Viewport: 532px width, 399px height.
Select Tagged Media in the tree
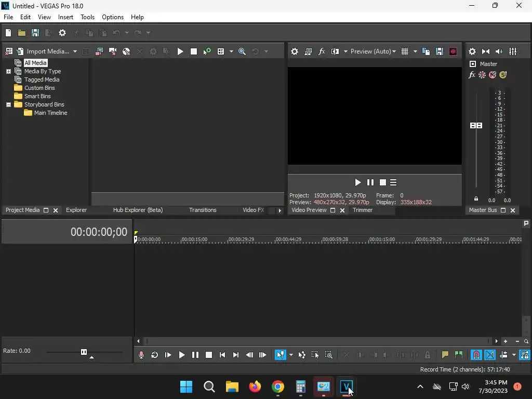(42, 79)
